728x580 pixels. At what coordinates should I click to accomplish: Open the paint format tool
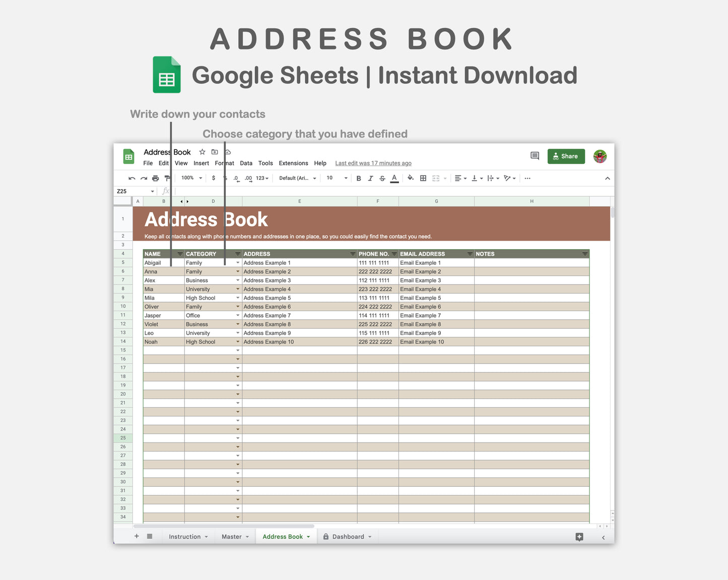pos(167,178)
